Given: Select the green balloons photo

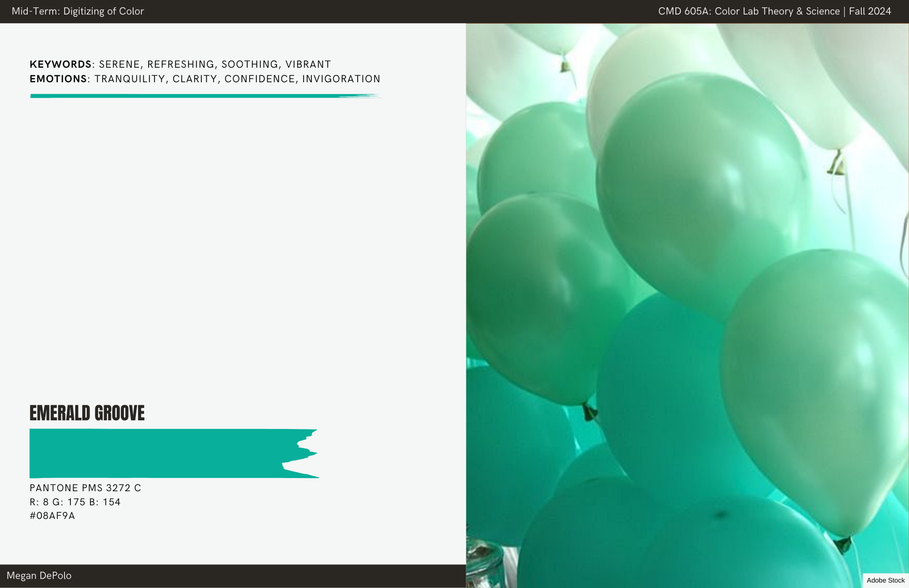Looking at the screenshot, I should coord(687,305).
